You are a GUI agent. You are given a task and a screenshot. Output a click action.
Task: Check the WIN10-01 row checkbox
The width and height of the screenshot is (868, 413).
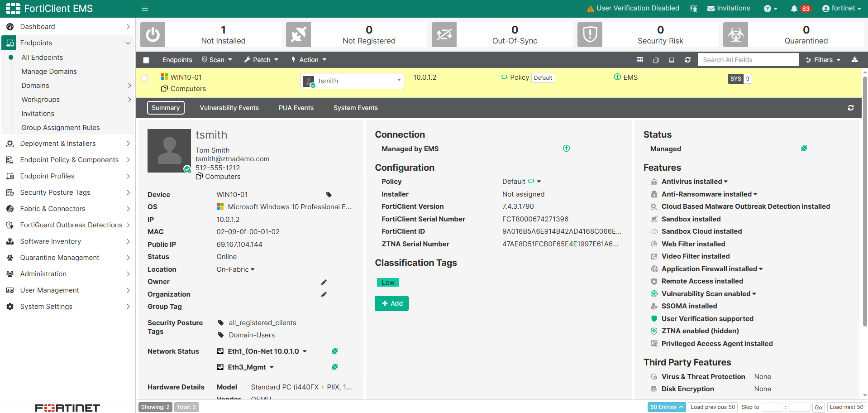pyautogui.click(x=144, y=77)
